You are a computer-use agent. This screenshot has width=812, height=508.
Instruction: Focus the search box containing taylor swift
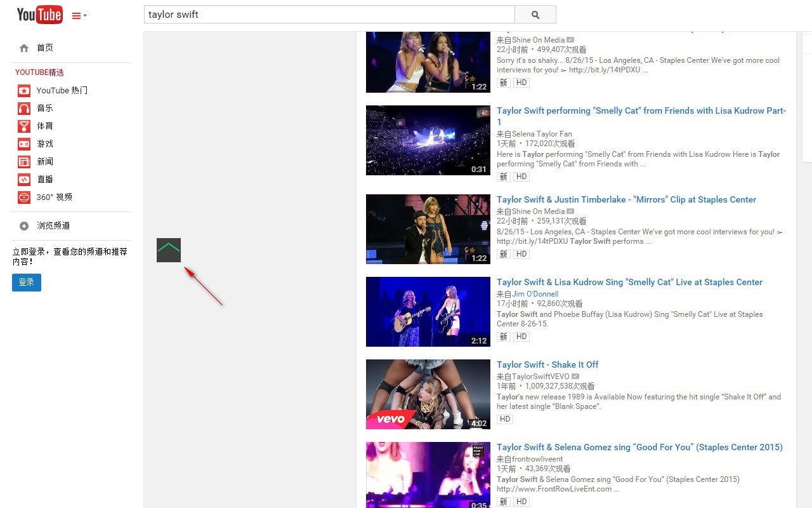click(x=329, y=15)
